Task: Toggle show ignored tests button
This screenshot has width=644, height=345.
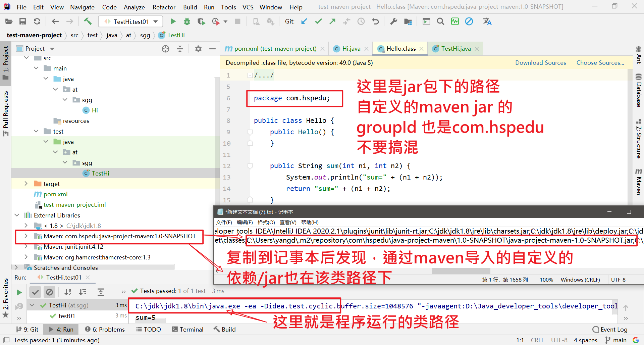Action: 49,292
